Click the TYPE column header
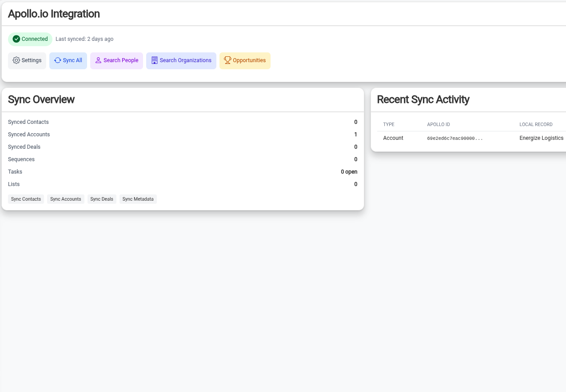 pos(389,125)
